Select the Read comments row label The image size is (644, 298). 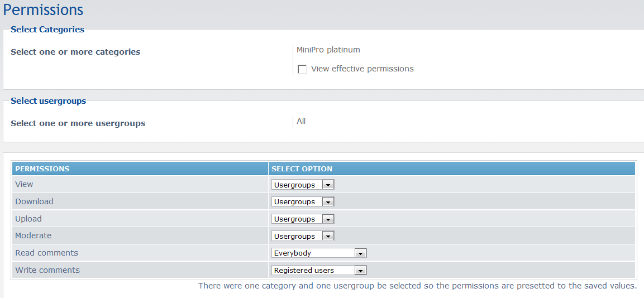(x=46, y=253)
